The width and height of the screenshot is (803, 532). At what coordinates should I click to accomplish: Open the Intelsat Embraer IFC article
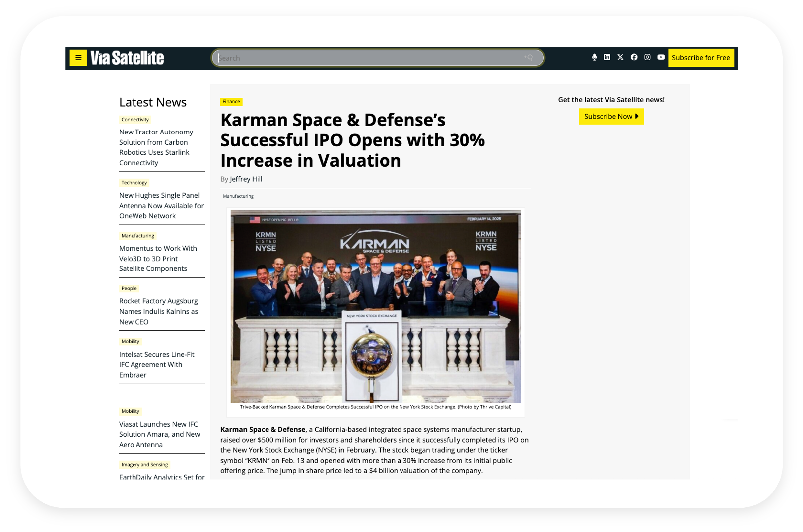tap(157, 365)
